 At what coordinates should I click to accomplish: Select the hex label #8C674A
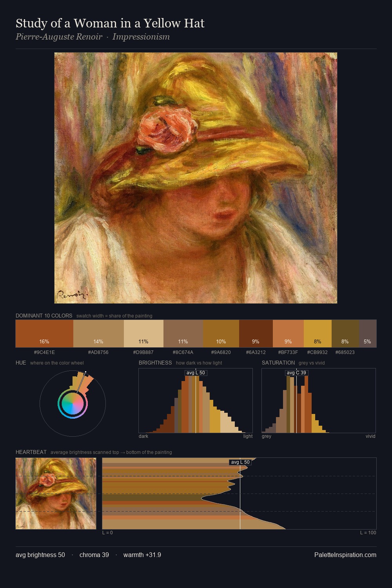point(183,352)
